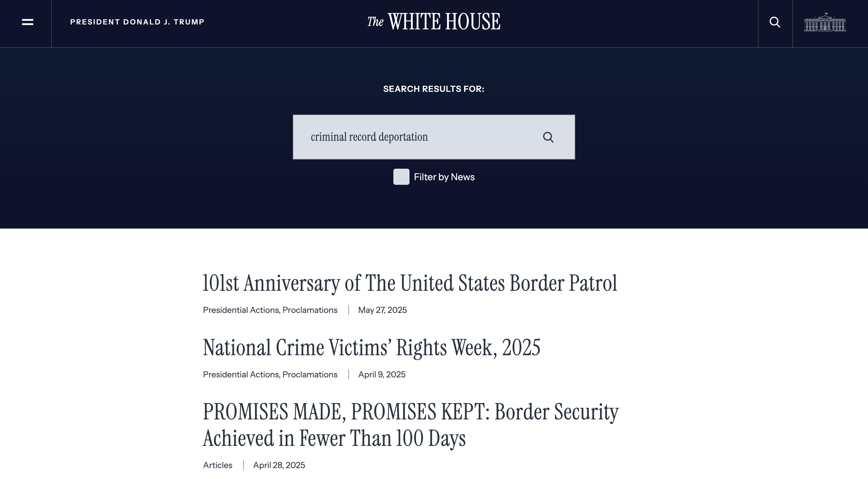868x479 pixels.
Task: Open '101st Anniversary of Border Patrol' result
Action: tap(410, 283)
